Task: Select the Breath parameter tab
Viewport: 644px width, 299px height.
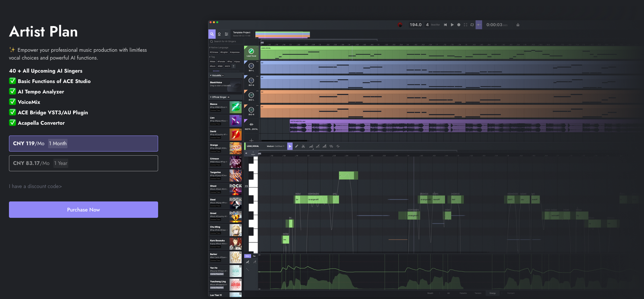Action: (430, 293)
